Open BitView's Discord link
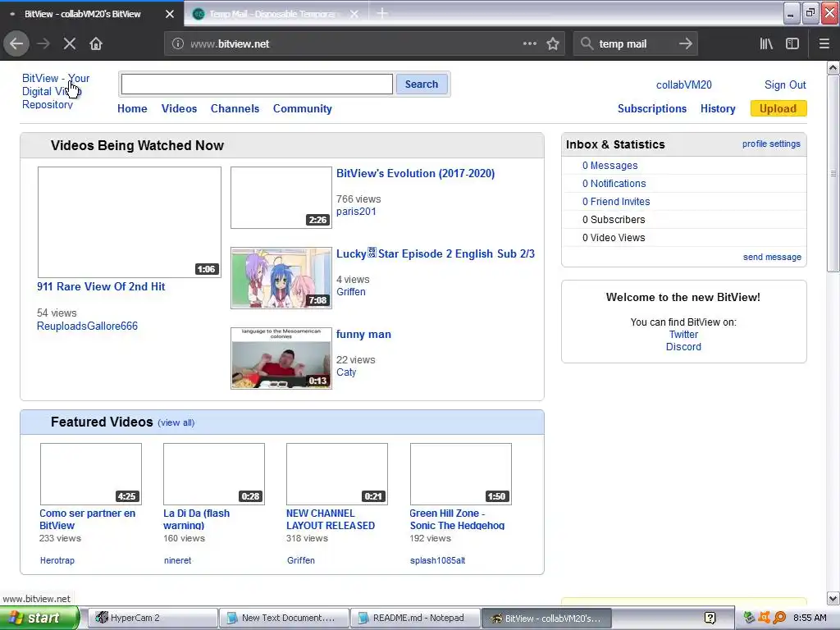Screen dimensions: 840x630 point(683,347)
